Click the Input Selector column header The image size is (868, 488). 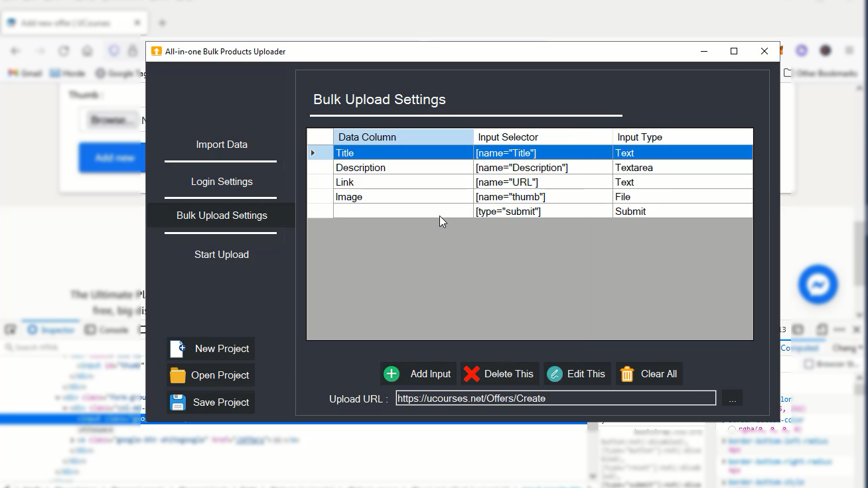tap(543, 137)
